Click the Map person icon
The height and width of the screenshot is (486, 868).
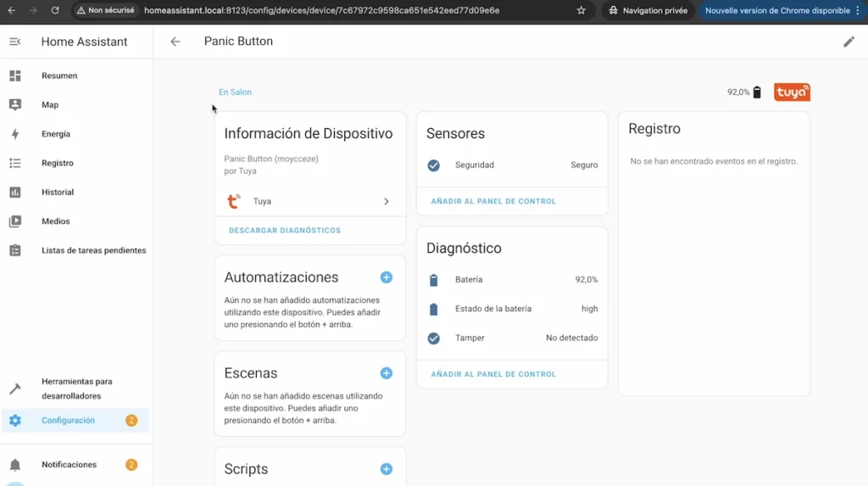click(x=15, y=104)
